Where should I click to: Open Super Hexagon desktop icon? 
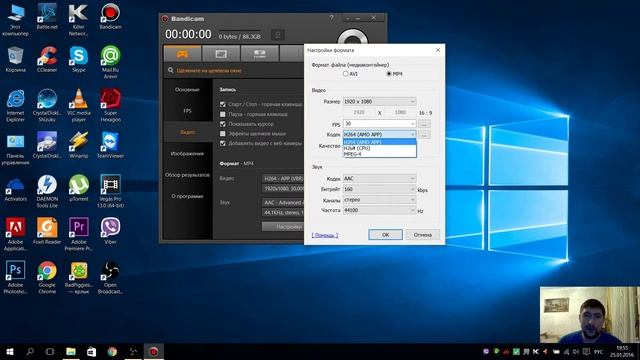pos(110,106)
